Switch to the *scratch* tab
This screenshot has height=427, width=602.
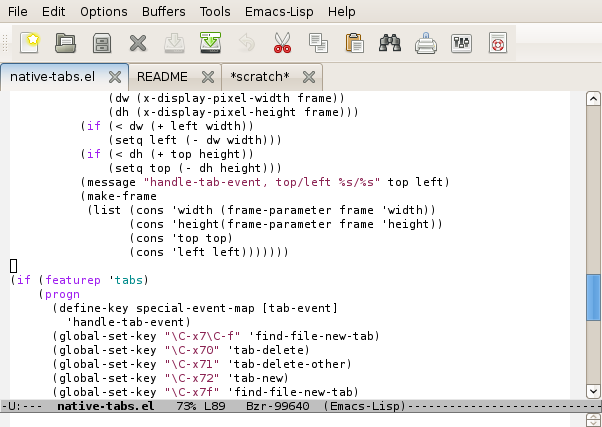260,77
